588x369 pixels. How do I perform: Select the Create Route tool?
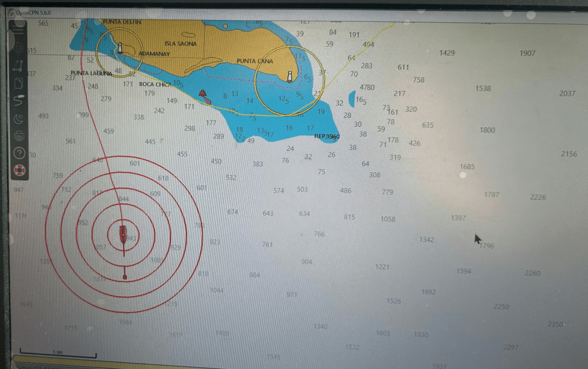click(19, 65)
